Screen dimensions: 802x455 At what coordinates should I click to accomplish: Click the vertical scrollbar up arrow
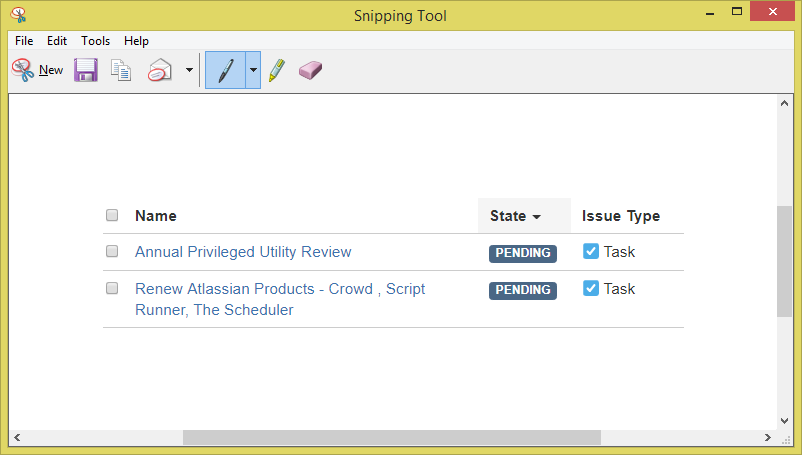(785, 103)
